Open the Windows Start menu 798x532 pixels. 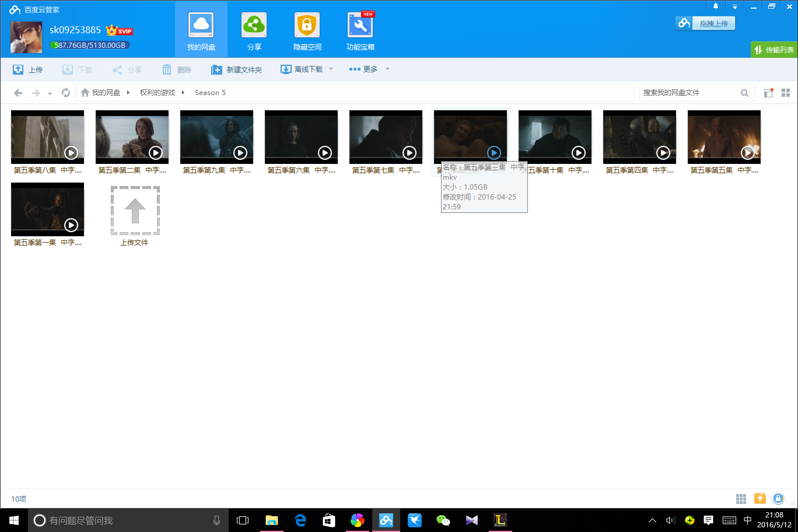click(x=14, y=520)
